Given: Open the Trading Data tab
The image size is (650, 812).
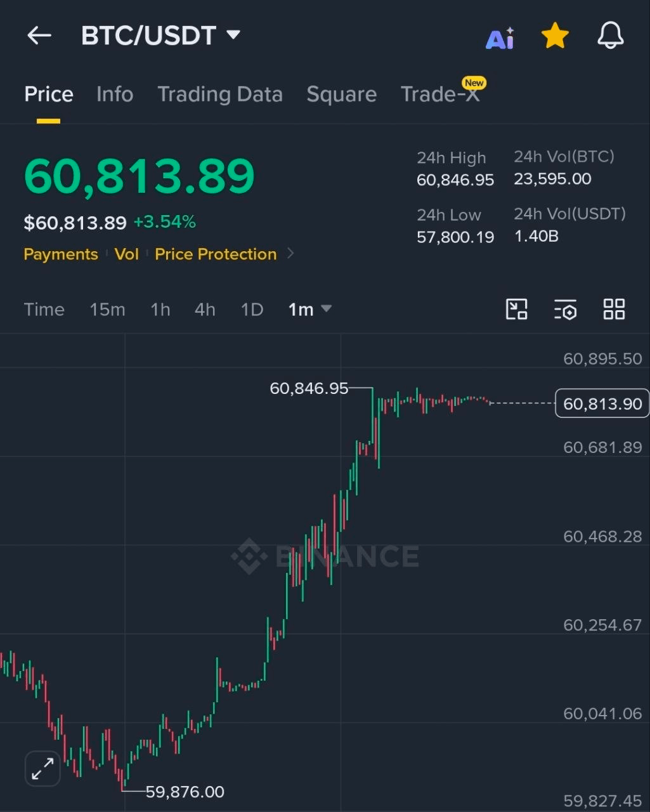Looking at the screenshot, I should [x=220, y=95].
